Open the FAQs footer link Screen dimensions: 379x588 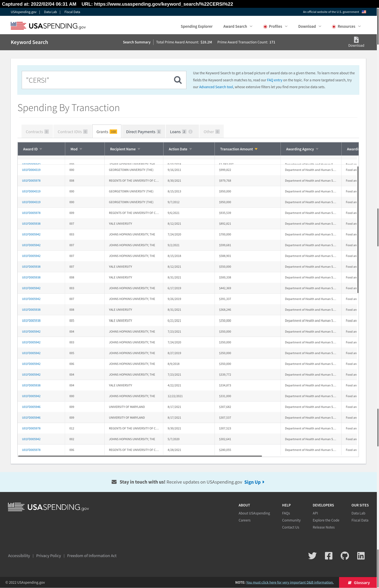click(286, 513)
